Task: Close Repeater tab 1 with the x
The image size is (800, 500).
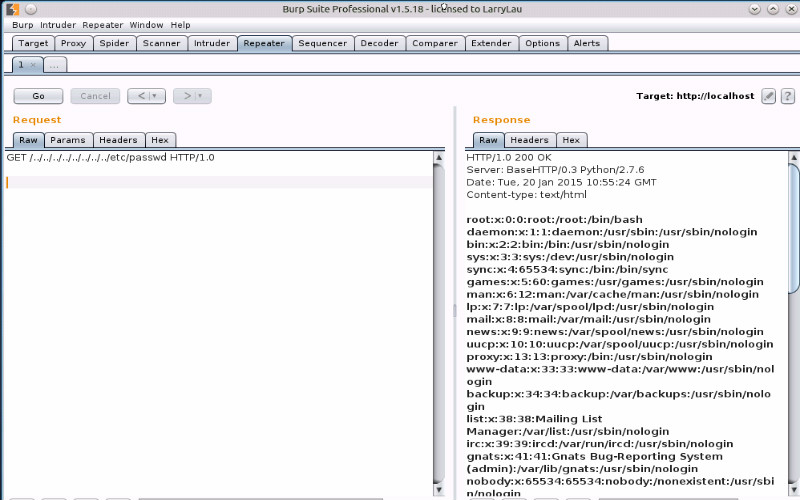Action: click(x=33, y=65)
